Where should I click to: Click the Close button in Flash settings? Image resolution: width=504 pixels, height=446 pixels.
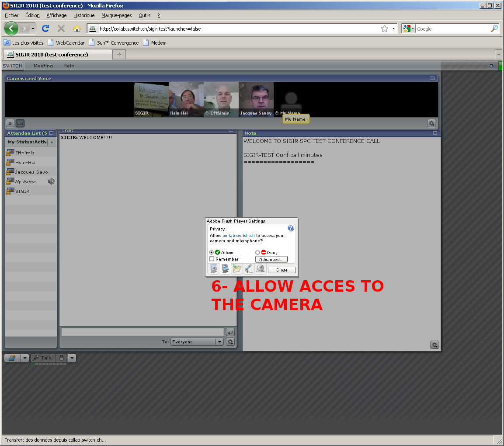282,270
